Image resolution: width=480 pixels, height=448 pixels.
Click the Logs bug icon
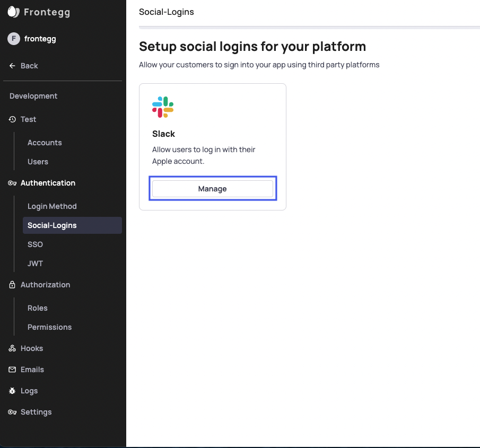click(12, 391)
